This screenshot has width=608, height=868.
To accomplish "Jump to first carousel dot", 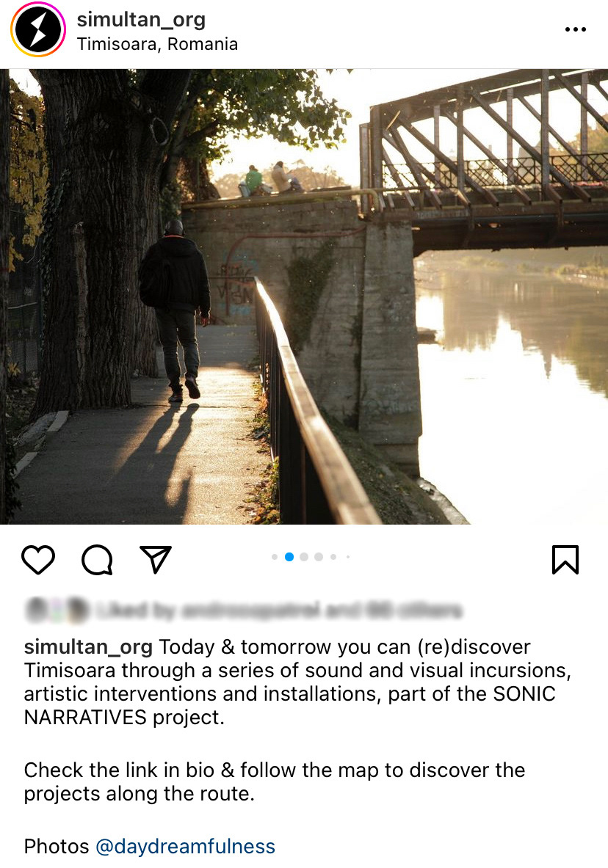I will [x=275, y=557].
